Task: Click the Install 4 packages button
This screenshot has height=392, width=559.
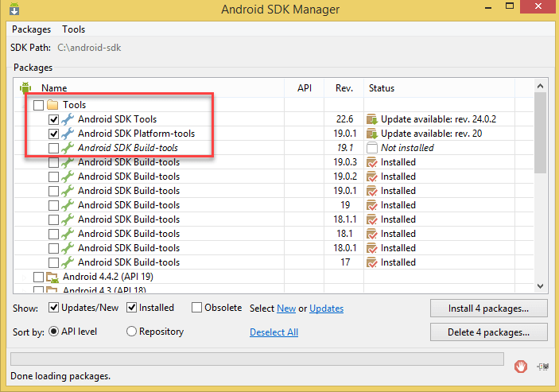Action: (x=489, y=308)
